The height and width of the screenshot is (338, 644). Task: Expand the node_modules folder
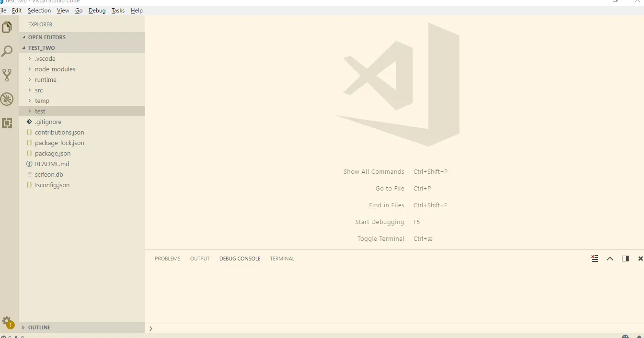[x=55, y=69]
